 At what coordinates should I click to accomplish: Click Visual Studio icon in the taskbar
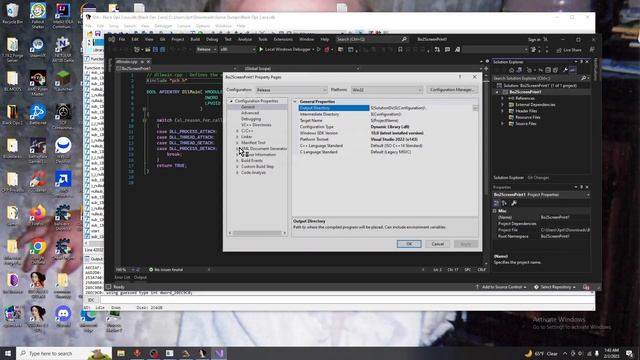coord(220,353)
